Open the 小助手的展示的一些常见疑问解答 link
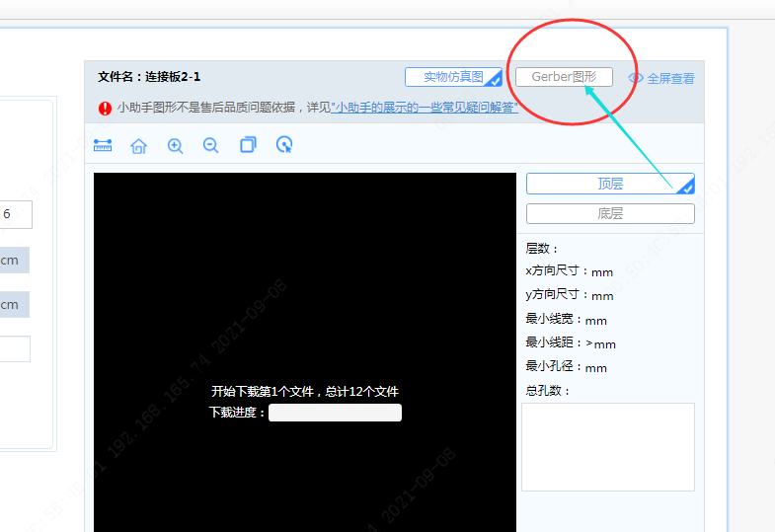 [x=425, y=108]
